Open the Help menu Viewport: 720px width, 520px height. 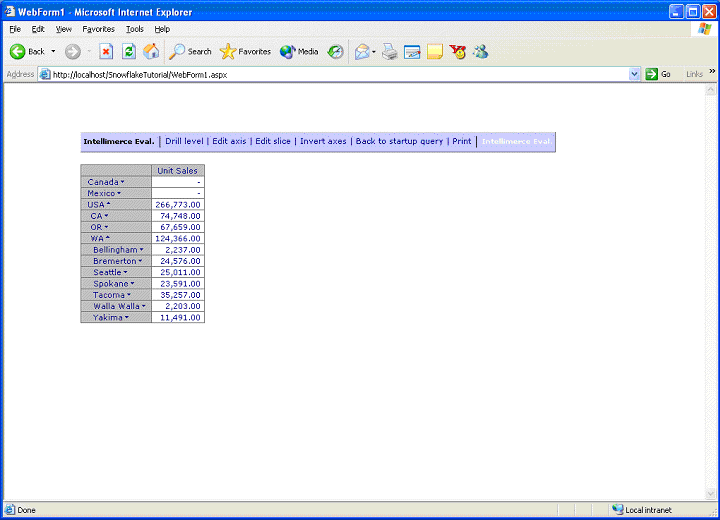coord(162,29)
